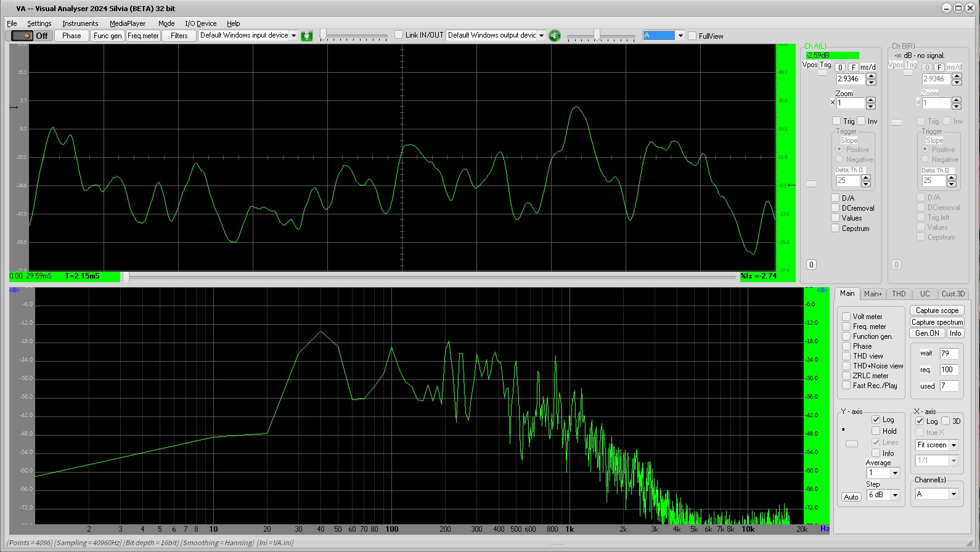Enable the X-axis 3D checkbox

[945, 421]
